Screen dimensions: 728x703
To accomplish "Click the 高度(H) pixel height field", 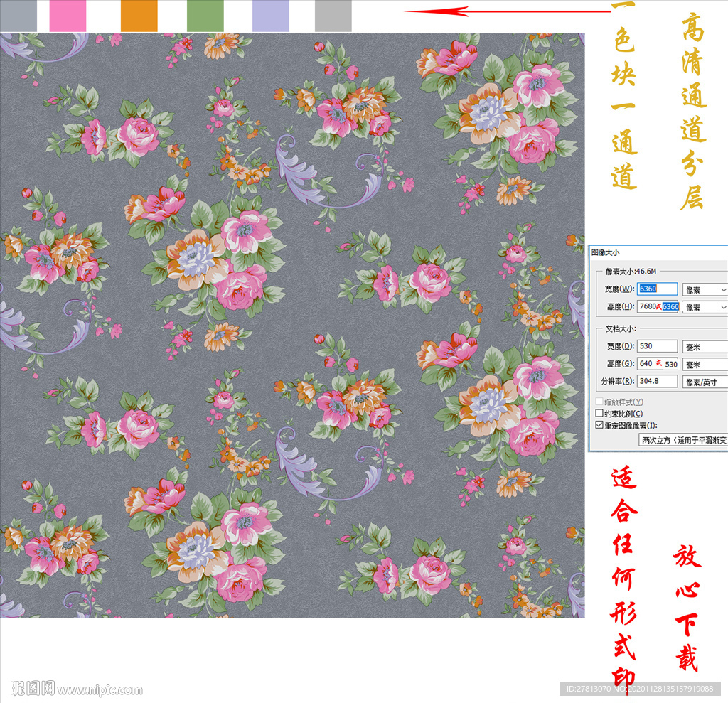I will 658,306.
